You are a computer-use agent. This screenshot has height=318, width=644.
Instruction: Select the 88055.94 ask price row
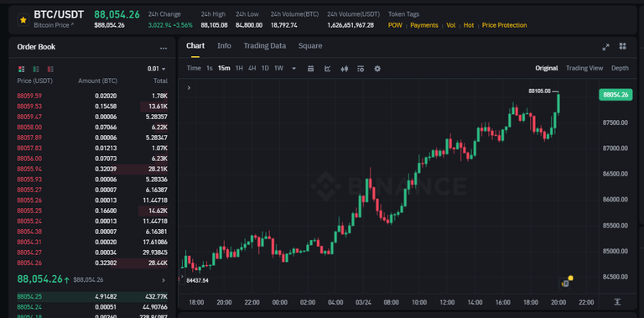tap(92, 169)
